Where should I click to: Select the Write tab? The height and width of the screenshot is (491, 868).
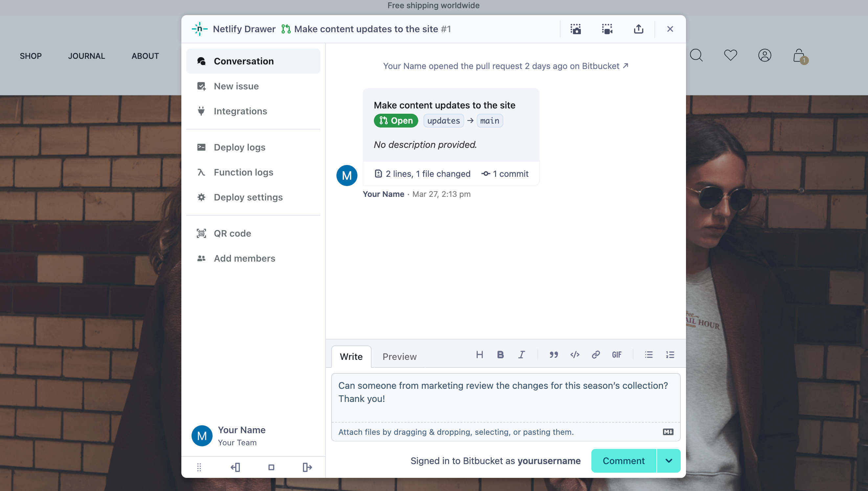351,356
